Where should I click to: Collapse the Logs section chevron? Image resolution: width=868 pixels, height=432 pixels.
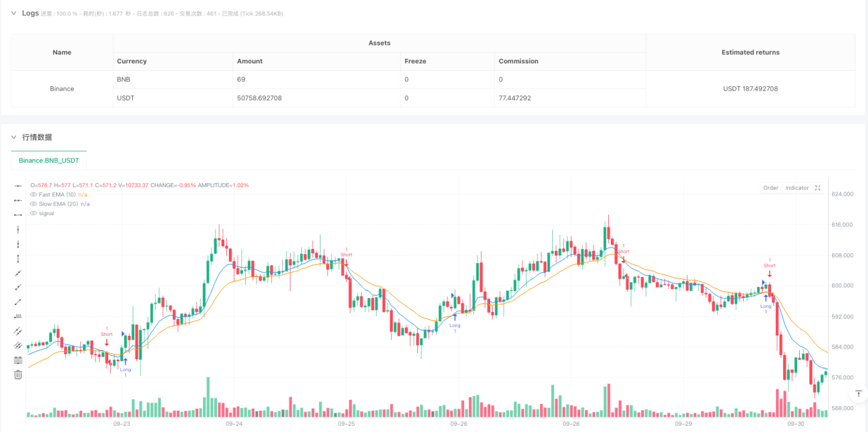tap(15, 13)
